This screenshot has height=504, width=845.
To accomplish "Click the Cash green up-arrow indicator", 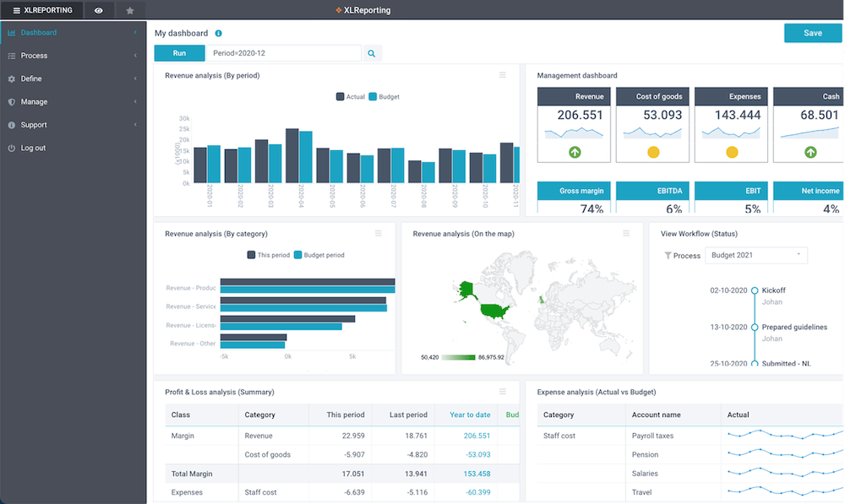I will pyautogui.click(x=810, y=153).
